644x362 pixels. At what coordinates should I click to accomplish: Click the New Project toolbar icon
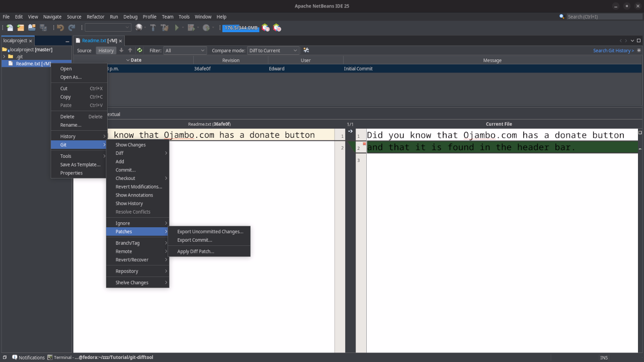(x=21, y=28)
